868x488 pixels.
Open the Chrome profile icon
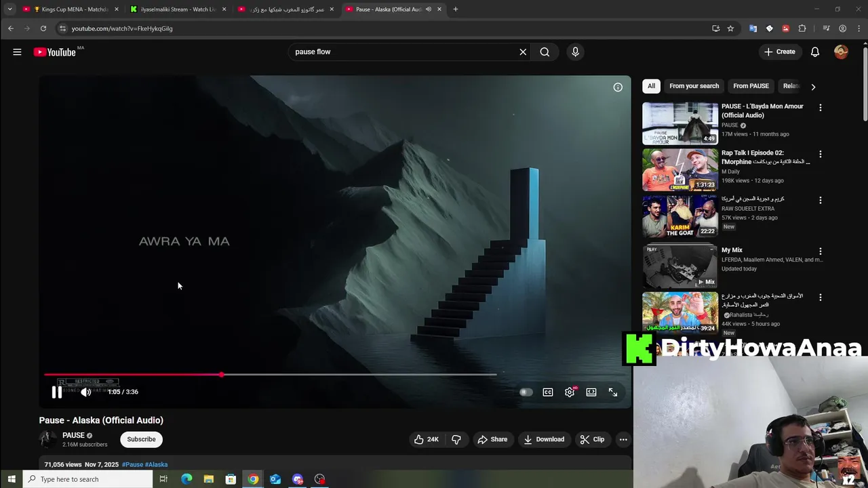[x=842, y=28]
